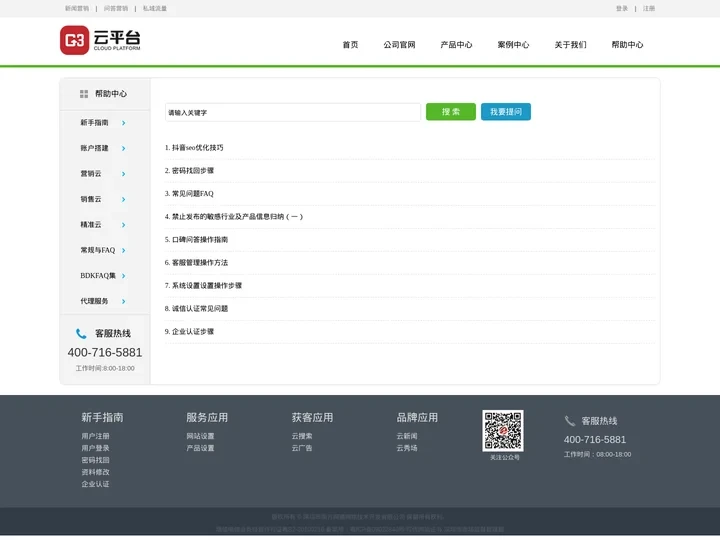Screen dimensions: 720x540
Task: Select 账户搭建 label in the sidebar
Action: pyautogui.click(x=95, y=148)
